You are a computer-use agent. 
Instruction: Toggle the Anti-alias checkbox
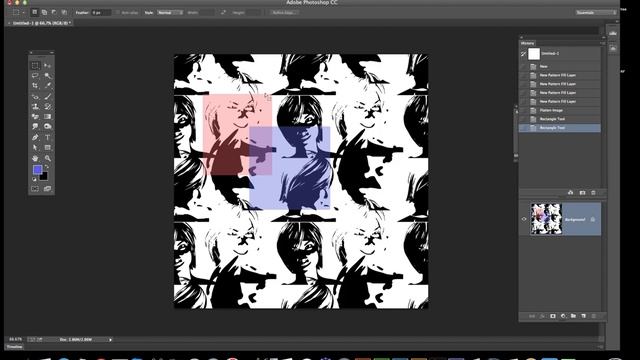point(118,13)
